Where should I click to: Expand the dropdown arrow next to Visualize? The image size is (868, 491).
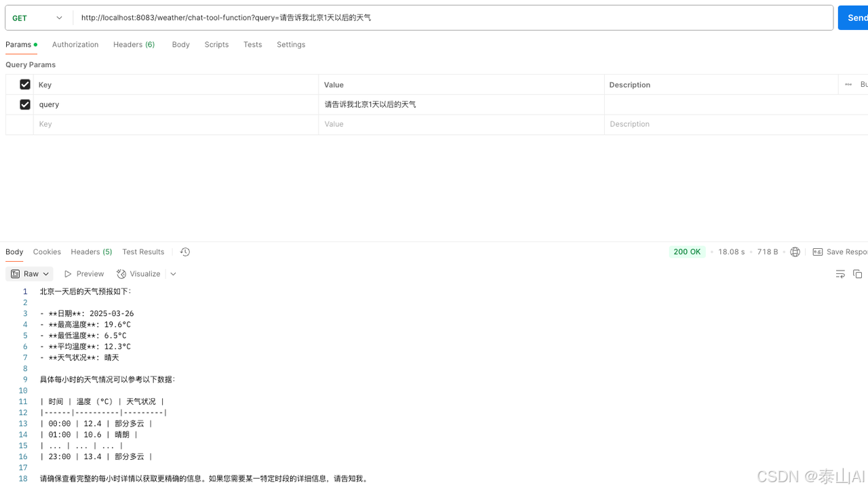point(173,274)
